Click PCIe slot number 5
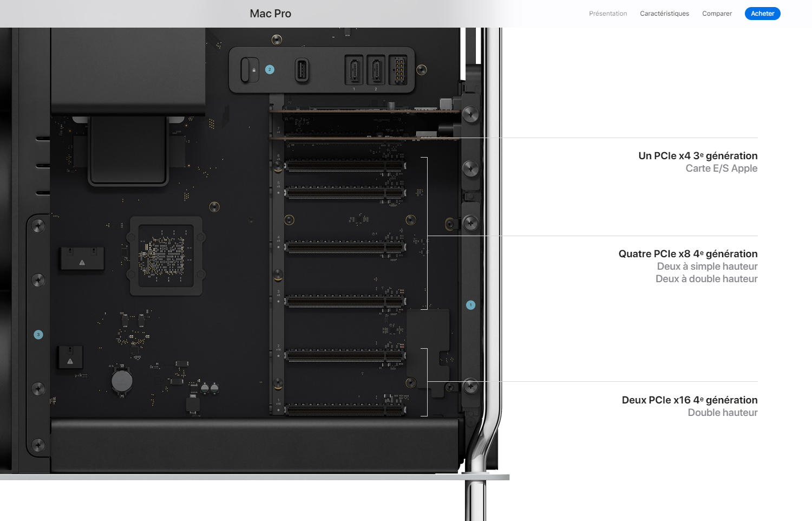 pyautogui.click(x=345, y=192)
